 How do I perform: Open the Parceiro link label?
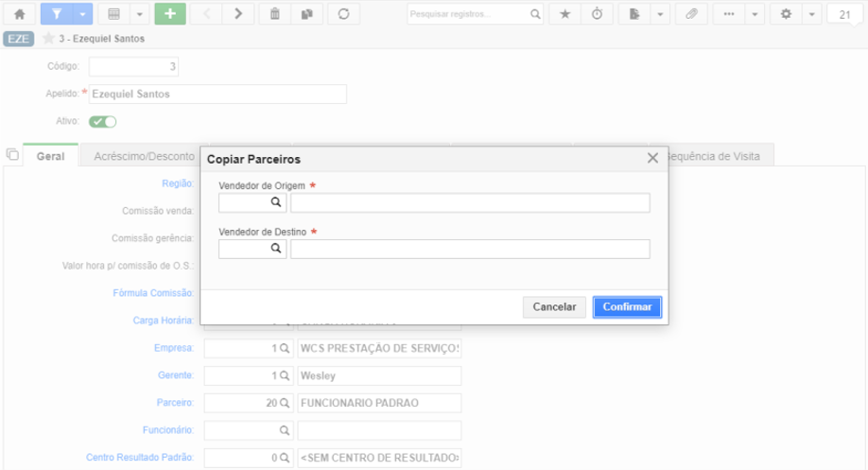[175, 403]
